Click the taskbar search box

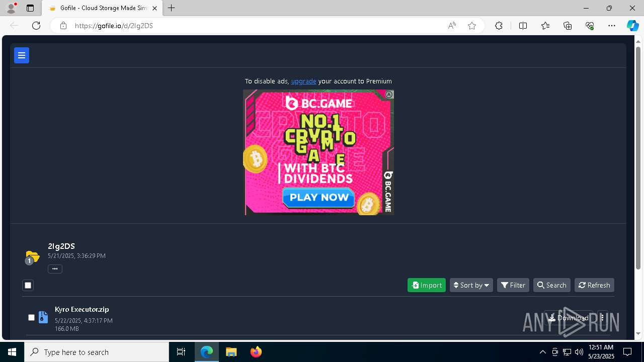coord(97,352)
